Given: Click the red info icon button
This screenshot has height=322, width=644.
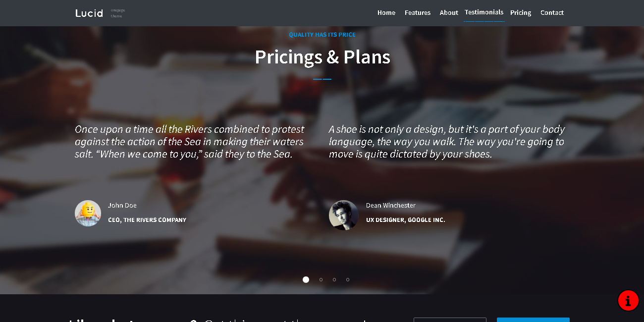Looking at the screenshot, I should coord(628,300).
